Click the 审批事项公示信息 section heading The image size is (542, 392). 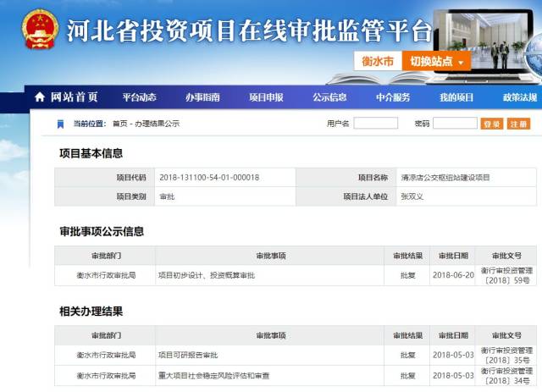tap(102, 231)
